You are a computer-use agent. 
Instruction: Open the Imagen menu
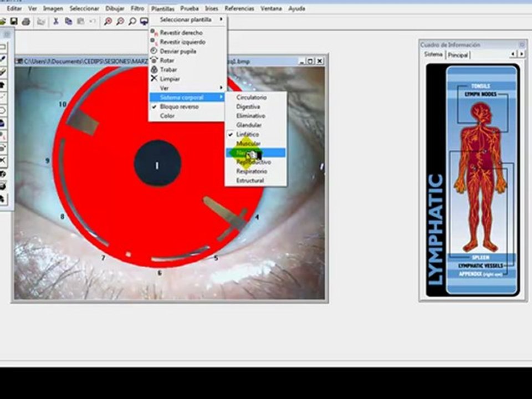(x=53, y=8)
